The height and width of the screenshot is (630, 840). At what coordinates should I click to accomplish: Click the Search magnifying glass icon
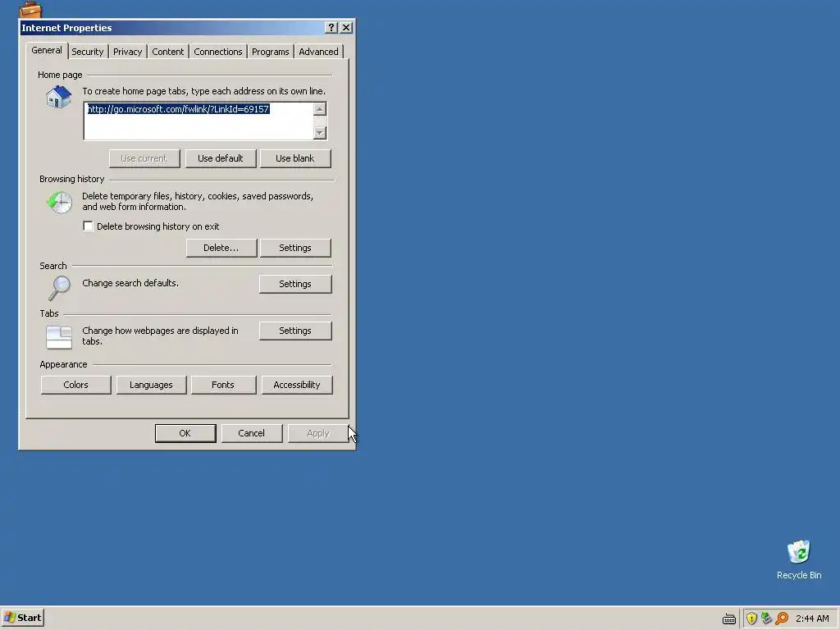(x=59, y=288)
